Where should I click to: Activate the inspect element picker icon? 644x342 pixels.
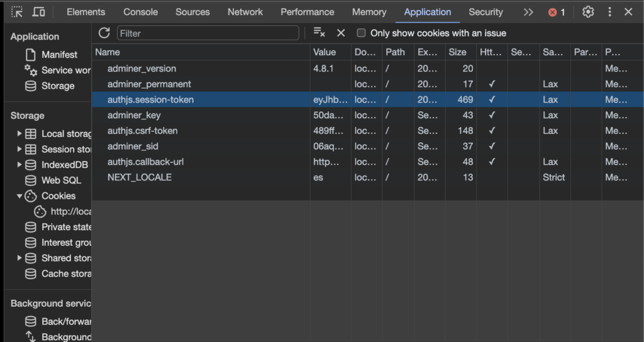pyautogui.click(x=17, y=12)
